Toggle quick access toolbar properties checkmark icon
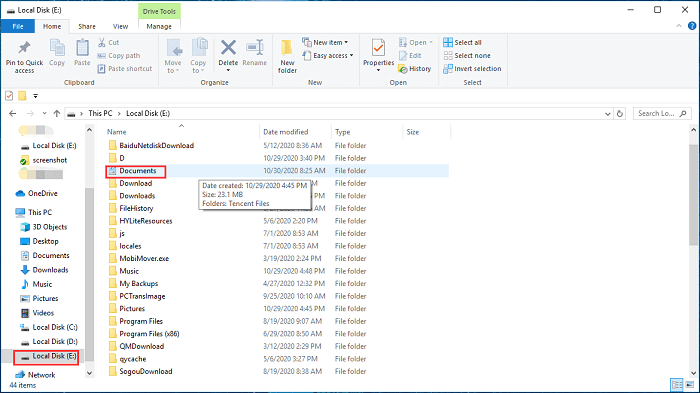This screenshot has width=700, height=393. [9, 96]
